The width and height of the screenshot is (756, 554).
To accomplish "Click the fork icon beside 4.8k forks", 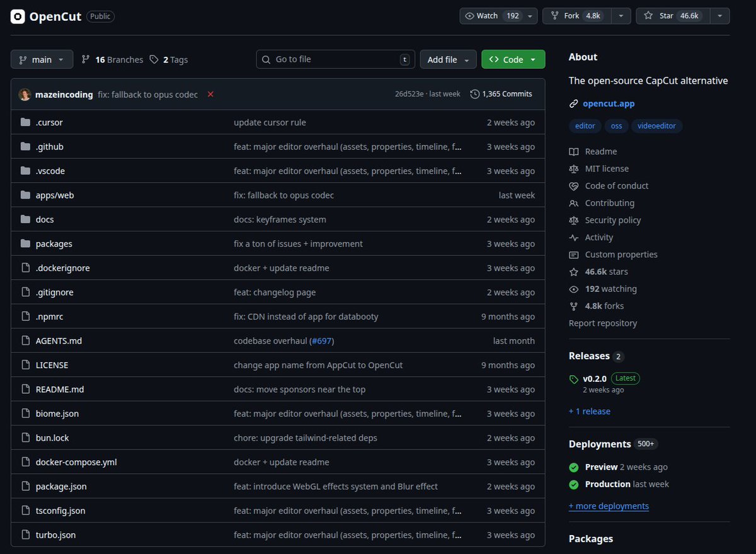I will (573, 306).
